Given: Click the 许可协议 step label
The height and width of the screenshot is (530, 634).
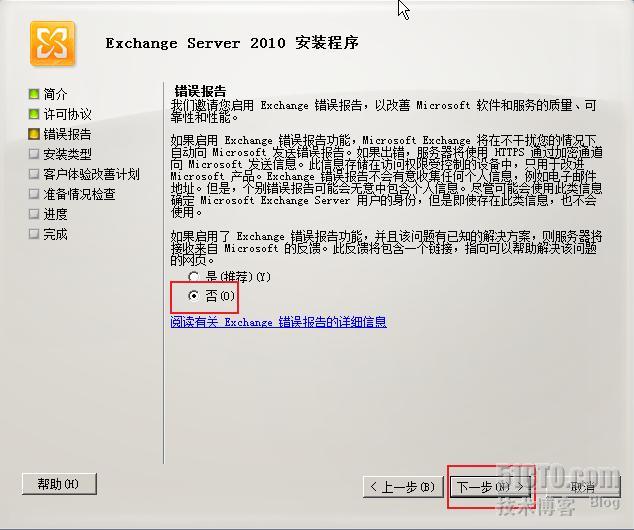Looking at the screenshot, I should [x=68, y=114].
